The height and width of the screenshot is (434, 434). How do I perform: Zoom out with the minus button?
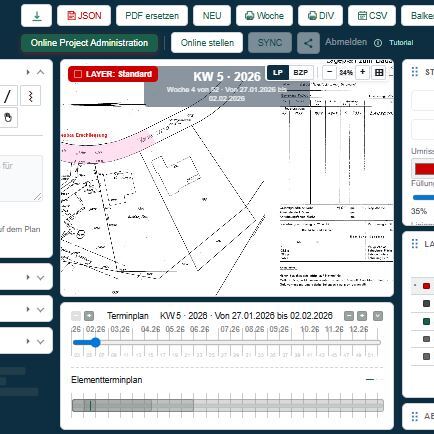point(329,72)
